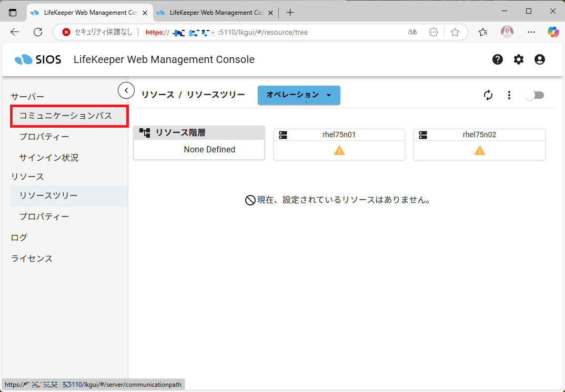
Task: Open コミュニケーションパス in the sidebar
Action: [x=69, y=116]
